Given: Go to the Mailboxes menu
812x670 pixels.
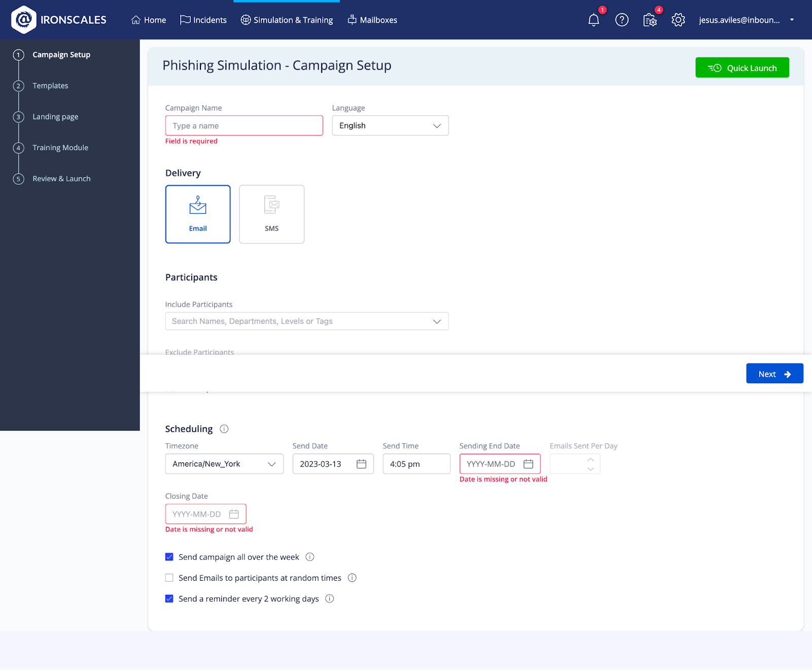Looking at the screenshot, I should 373,20.
